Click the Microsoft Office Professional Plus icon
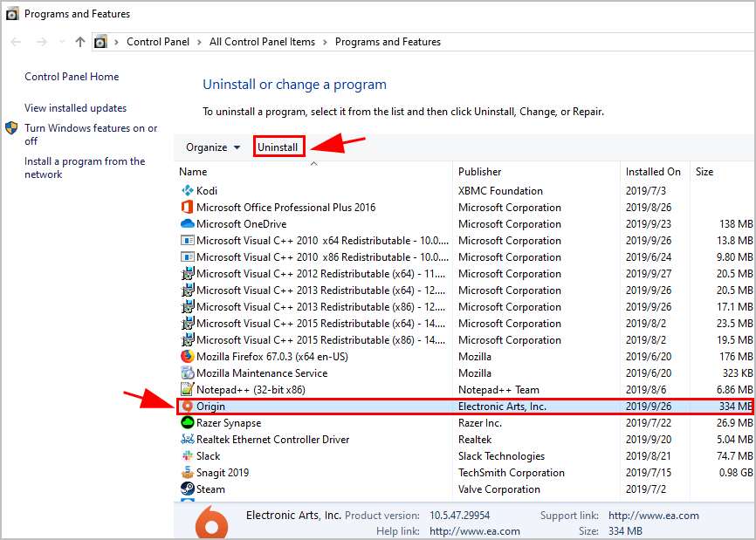Viewport: 756px width, 540px height. (187, 207)
